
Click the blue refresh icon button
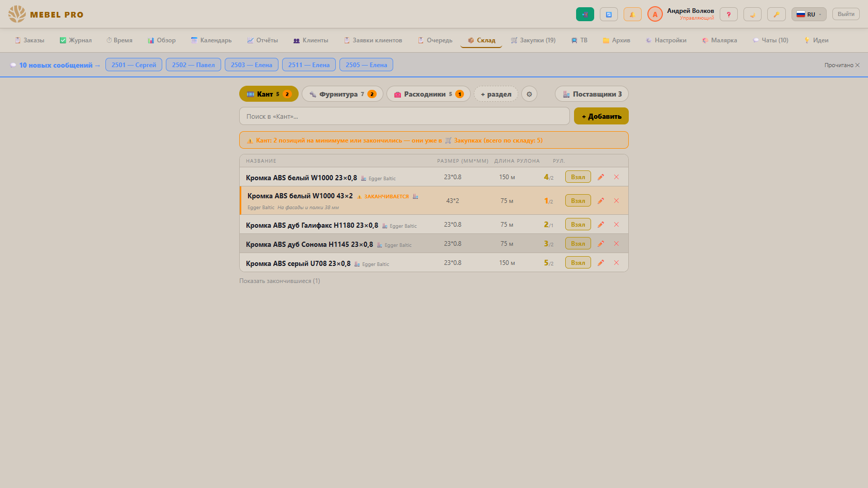coord(609,14)
